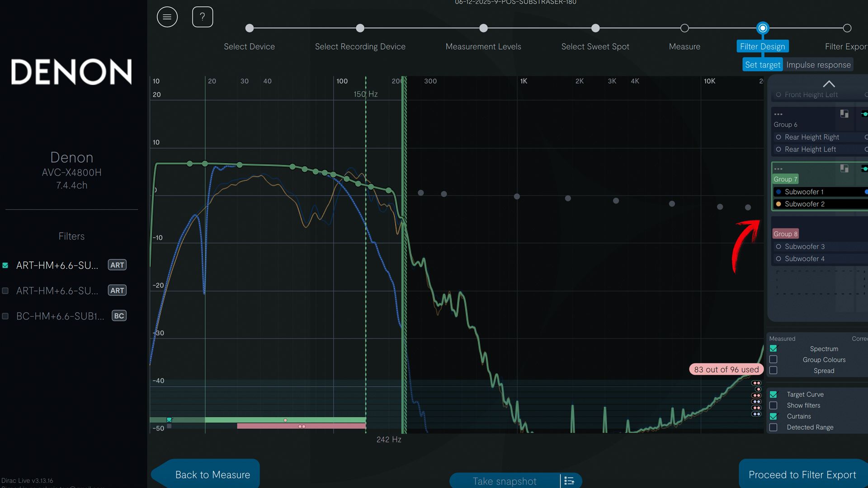Disable the Curtains checkbox
The image size is (868, 488).
(x=774, y=416)
